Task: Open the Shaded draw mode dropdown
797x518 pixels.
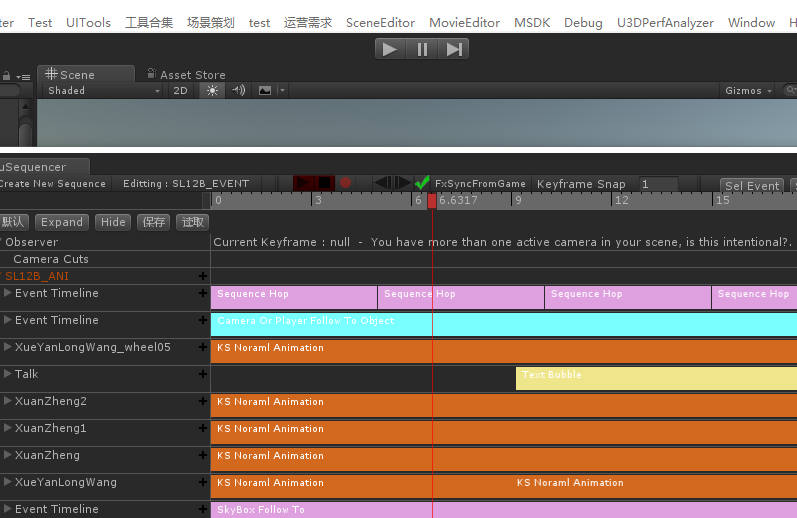Action: (x=103, y=90)
